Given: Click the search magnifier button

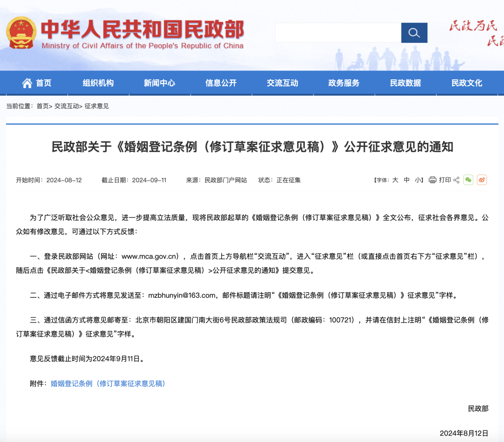Looking at the screenshot, I should 414,33.
